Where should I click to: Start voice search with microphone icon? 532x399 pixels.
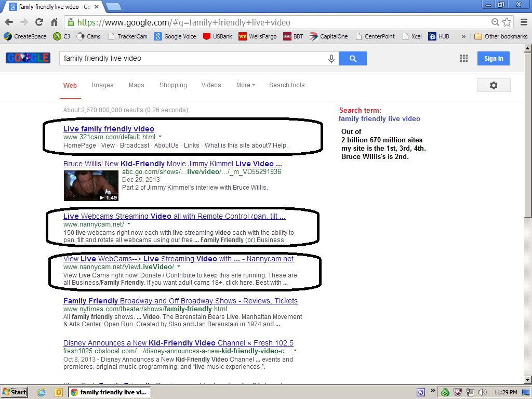click(x=331, y=59)
